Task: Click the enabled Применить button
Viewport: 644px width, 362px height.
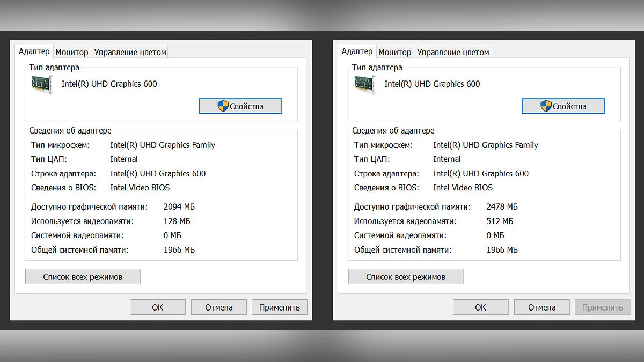Action: (279, 307)
